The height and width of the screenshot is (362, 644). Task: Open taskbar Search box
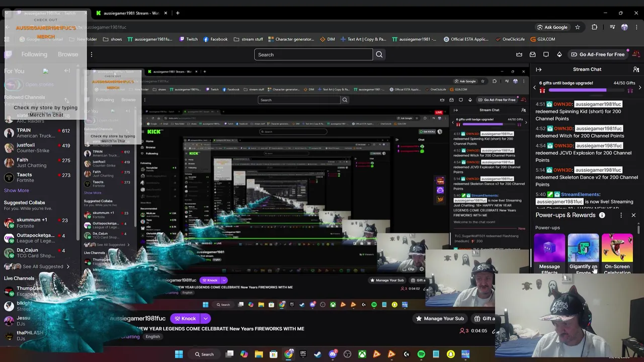[x=204, y=354]
